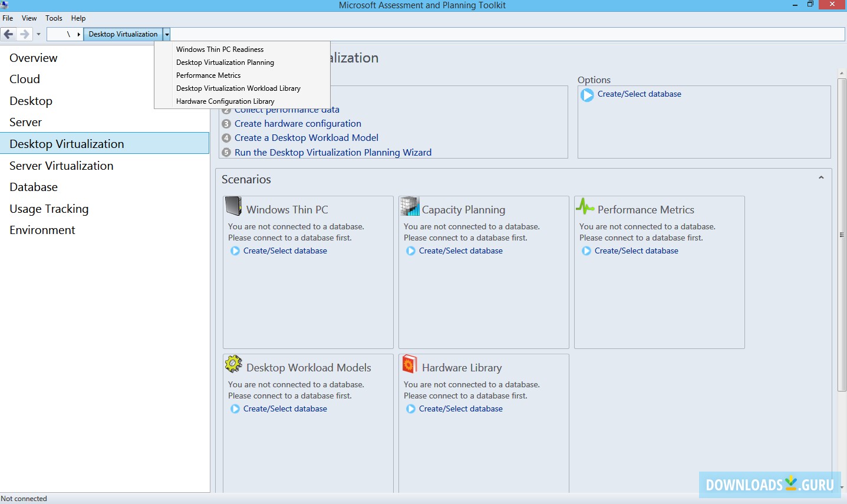Click Create/Select database under Capacity Planning

pos(461,251)
